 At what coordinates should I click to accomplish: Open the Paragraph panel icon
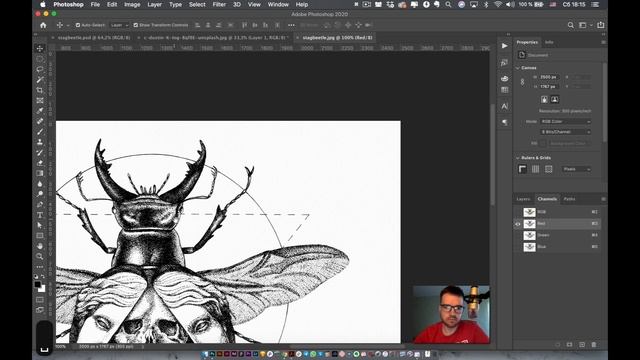505,122
